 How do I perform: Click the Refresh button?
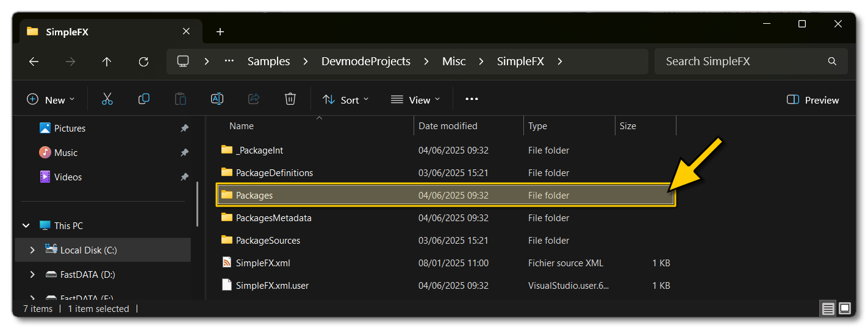(143, 62)
